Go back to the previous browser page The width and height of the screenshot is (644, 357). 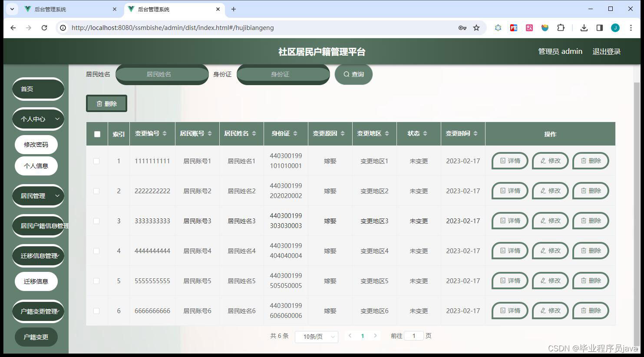[13, 28]
